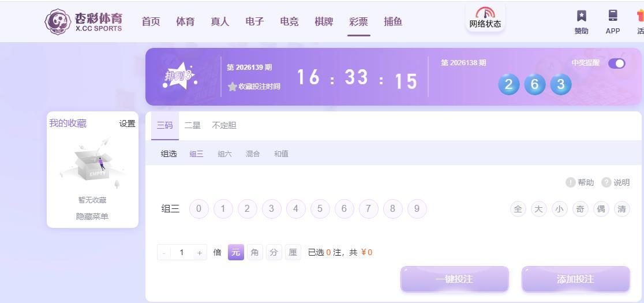The width and height of the screenshot is (644, 303).
Task: Click 隐藏菜单 to hide the menu
Action: pyautogui.click(x=92, y=216)
